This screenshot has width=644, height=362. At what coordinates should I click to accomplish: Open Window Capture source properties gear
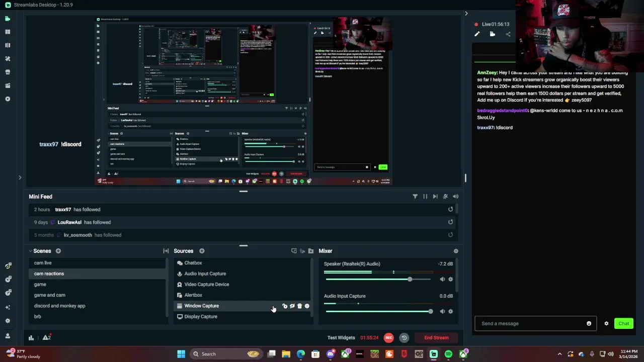[x=307, y=306]
